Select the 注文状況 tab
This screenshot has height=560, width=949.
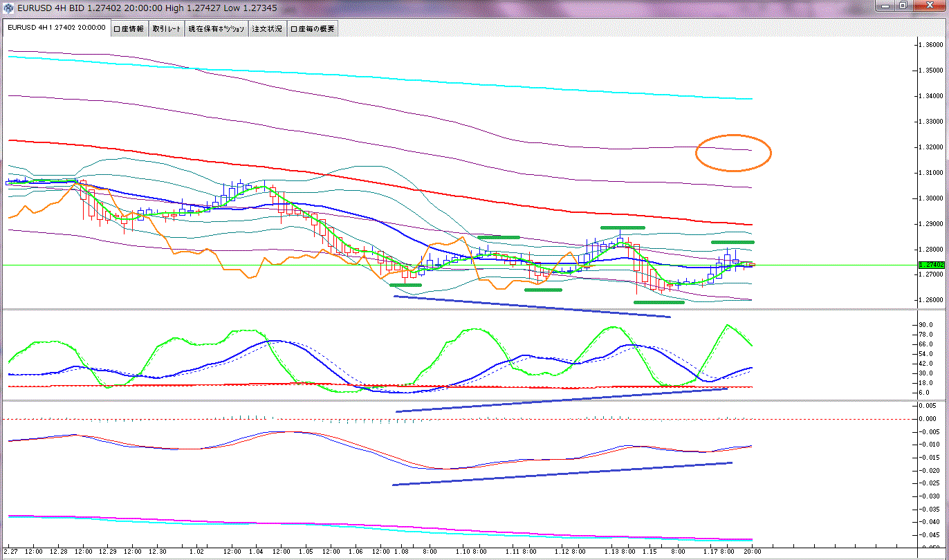[x=267, y=29]
